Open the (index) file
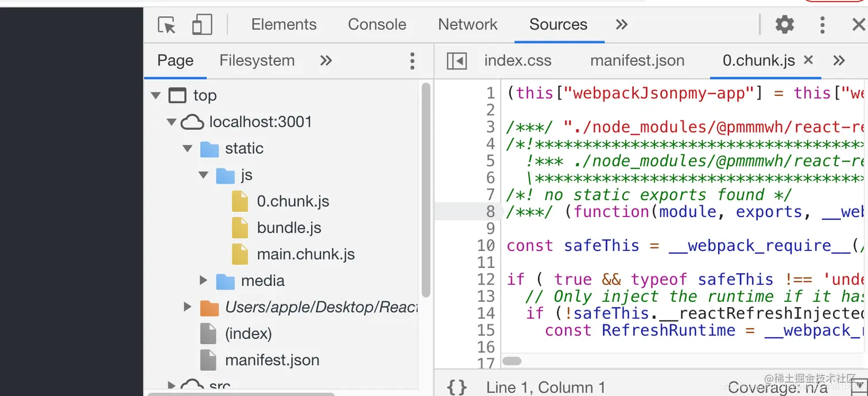This screenshot has height=396, width=868. point(248,333)
